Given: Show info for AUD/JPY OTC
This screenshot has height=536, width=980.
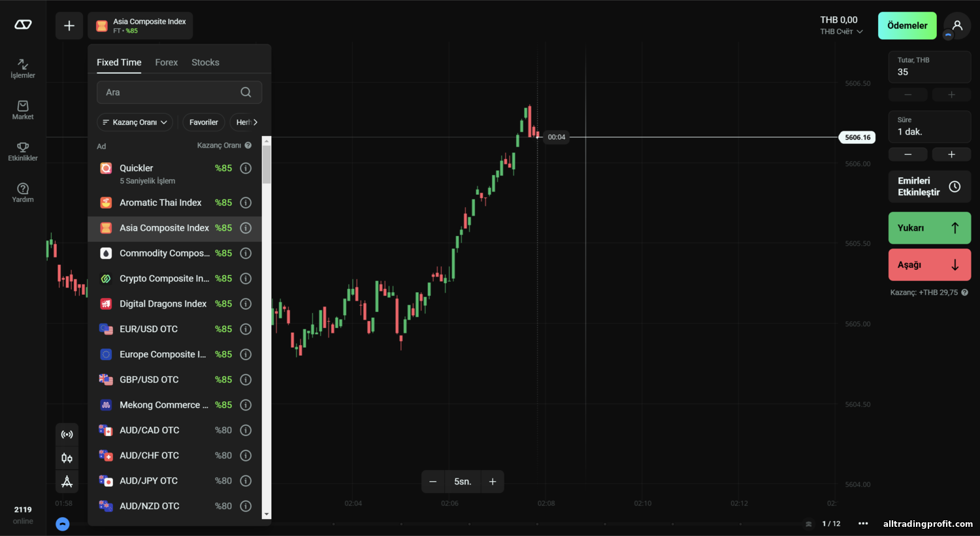Looking at the screenshot, I should click(246, 480).
